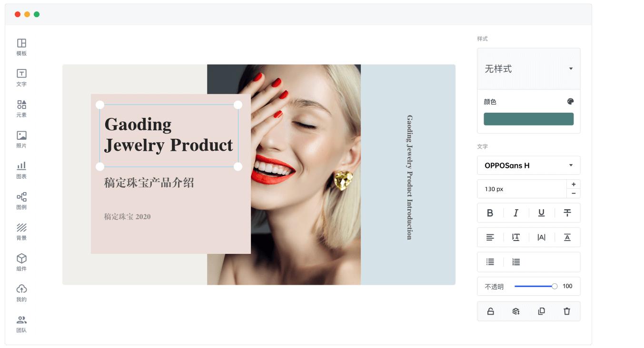Toggle italic formatting
Image resolution: width=644 pixels, height=348 pixels.
tap(515, 213)
